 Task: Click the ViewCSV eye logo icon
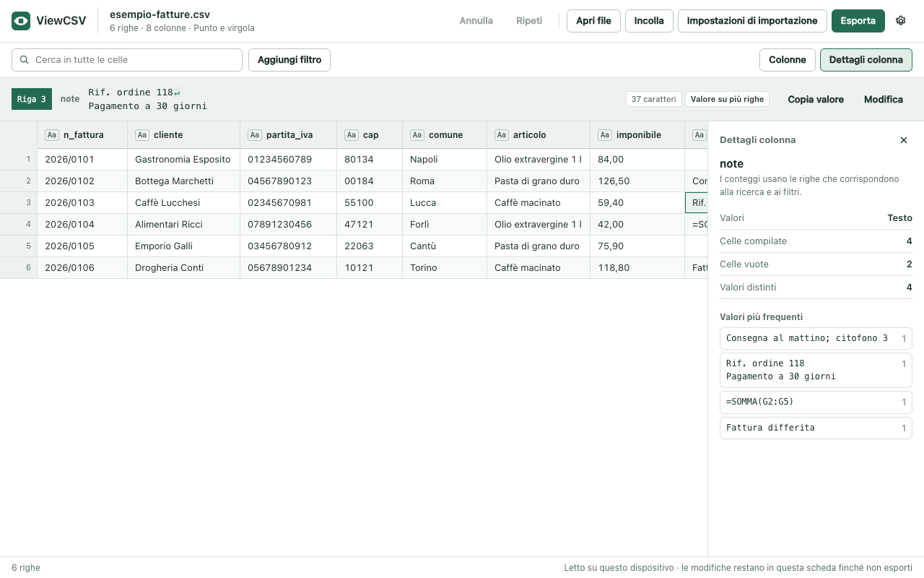[x=21, y=21]
